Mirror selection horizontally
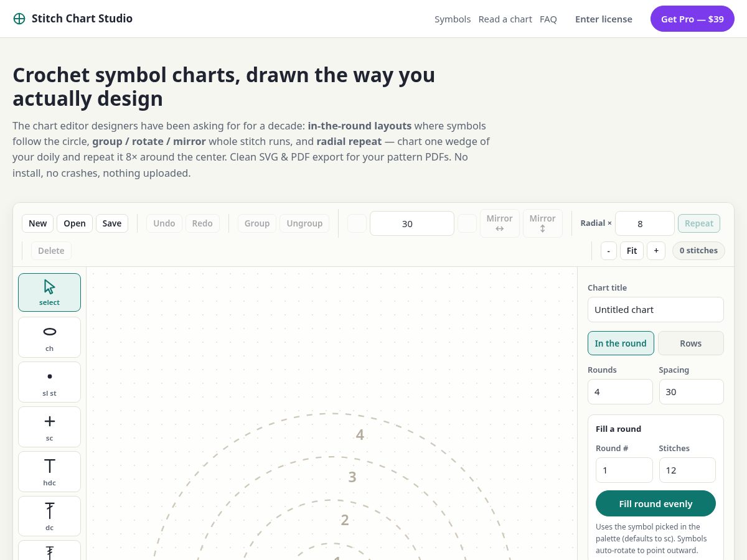The width and height of the screenshot is (747, 560). click(x=500, y=223)
